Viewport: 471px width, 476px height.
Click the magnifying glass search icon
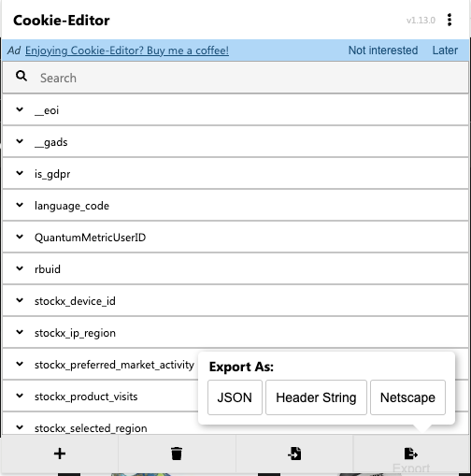coord(21,76)
